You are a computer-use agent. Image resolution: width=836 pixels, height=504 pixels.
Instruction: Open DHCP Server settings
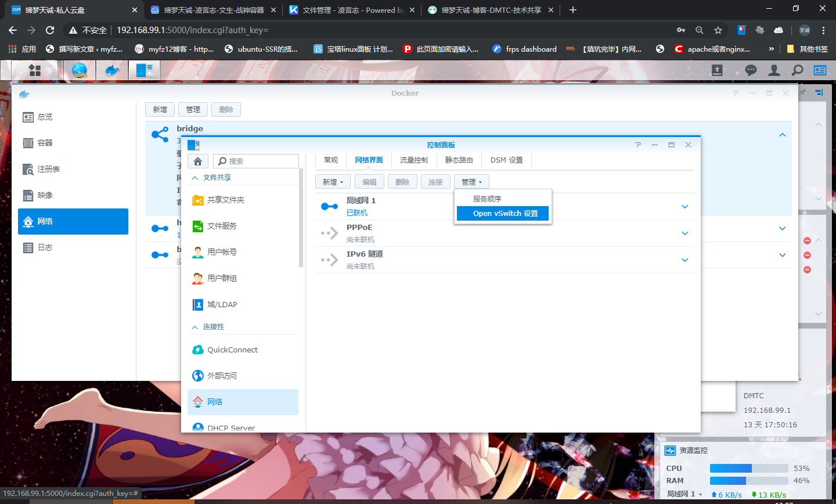232,427
